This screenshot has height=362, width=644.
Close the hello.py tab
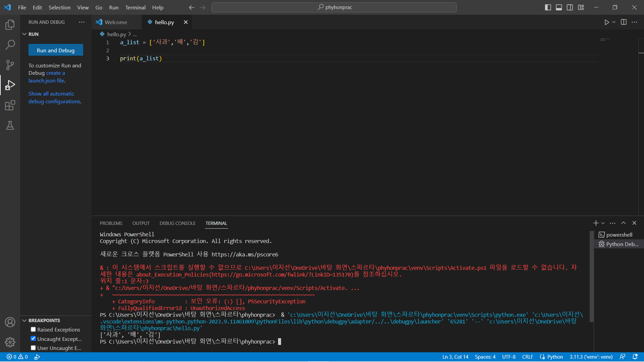click(x=185, y=22)
